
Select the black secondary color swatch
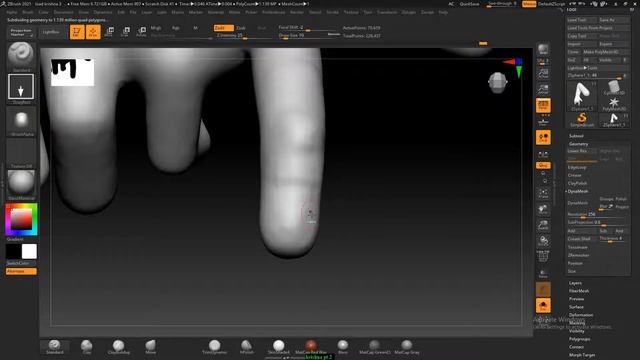[x=13, y=251]
